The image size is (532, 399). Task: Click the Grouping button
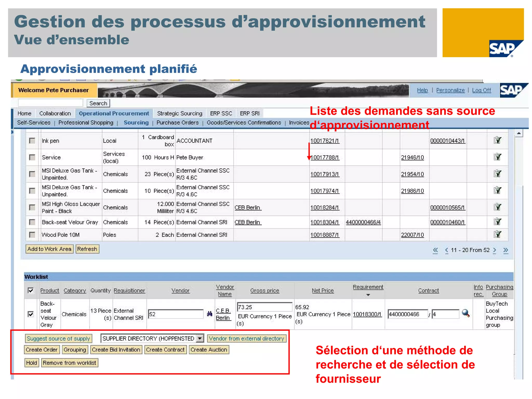75,350
